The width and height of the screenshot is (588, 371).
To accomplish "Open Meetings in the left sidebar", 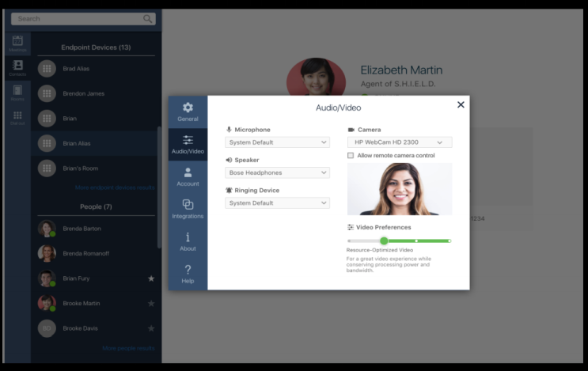I will [17, 44].
